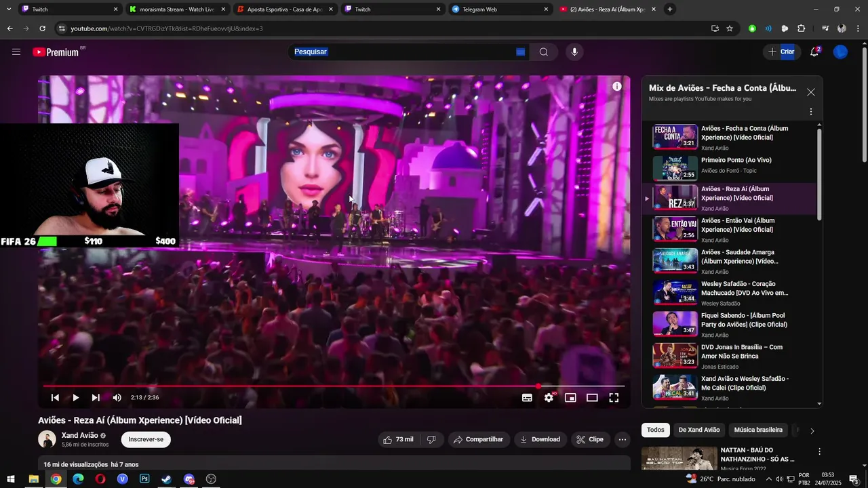This screenshot has height=488, width=868.
Task: Select the De Xand Avião chip
Action: (x=699, y=430)
